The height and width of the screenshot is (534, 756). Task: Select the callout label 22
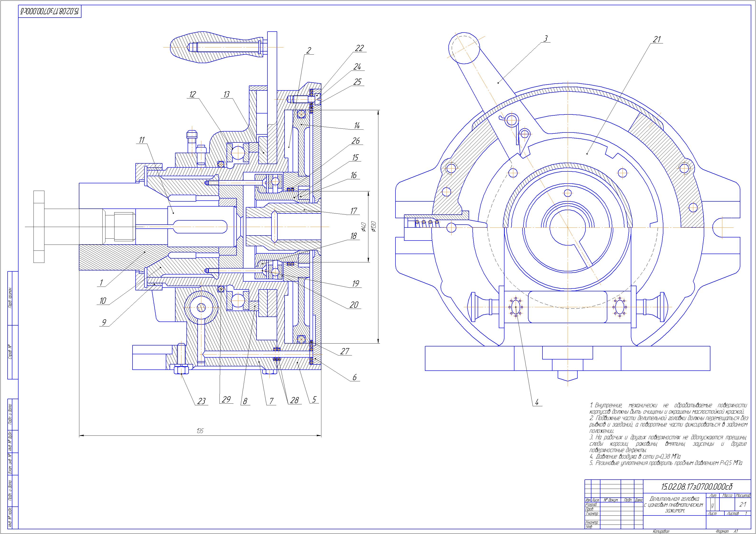(359, 48)
